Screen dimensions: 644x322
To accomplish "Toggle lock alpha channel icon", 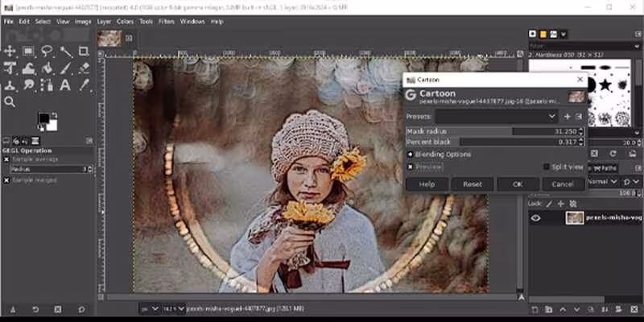I will coord(573,204).
